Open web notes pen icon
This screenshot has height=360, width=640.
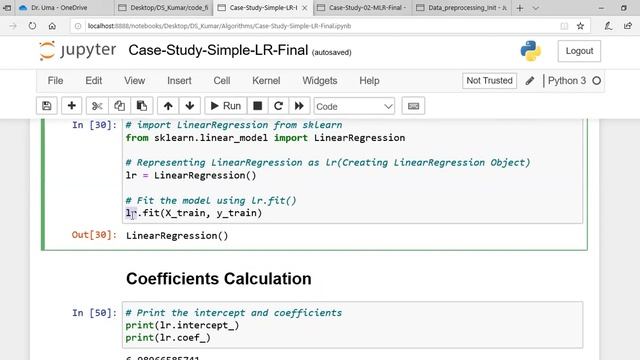point(608,26)
